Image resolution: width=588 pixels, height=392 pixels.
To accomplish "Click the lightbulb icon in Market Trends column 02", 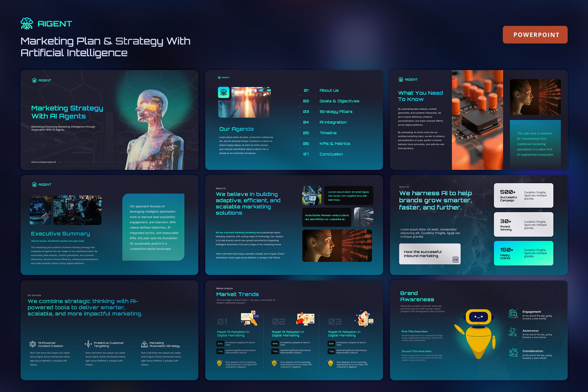I will [274, 363].
